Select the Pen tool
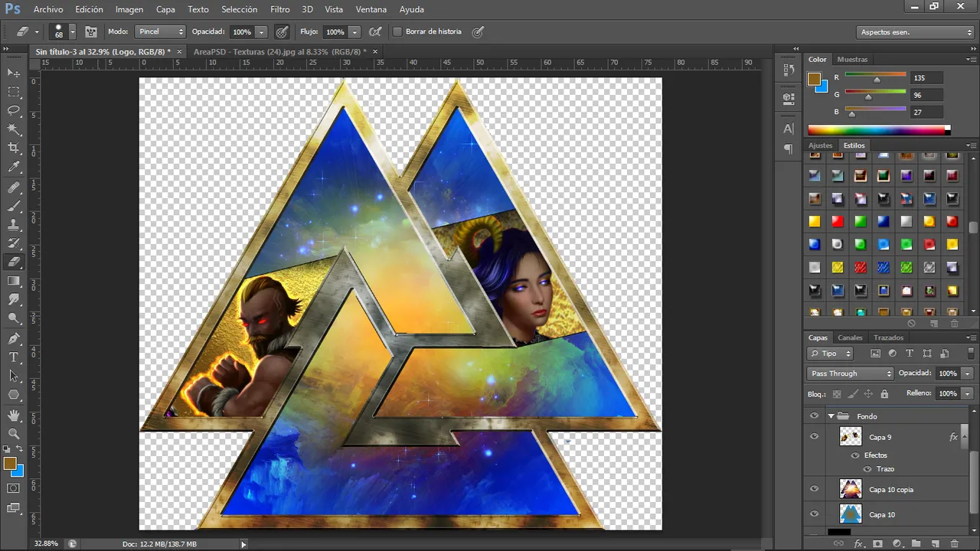Image resolution: width=980 pixels, height=551 pixels. [x=14, y=338]
